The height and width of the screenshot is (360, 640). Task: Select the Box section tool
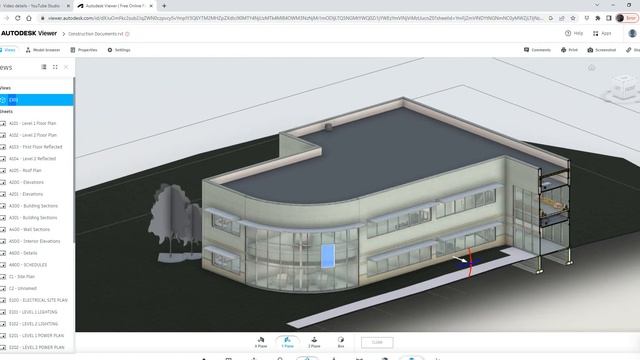(x=341, y=342)
